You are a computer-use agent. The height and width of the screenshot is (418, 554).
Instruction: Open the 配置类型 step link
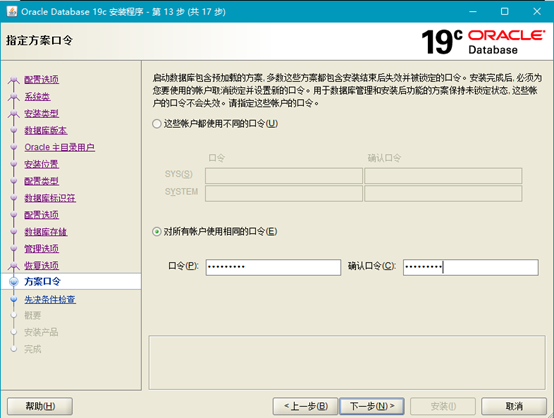[41, 181]
